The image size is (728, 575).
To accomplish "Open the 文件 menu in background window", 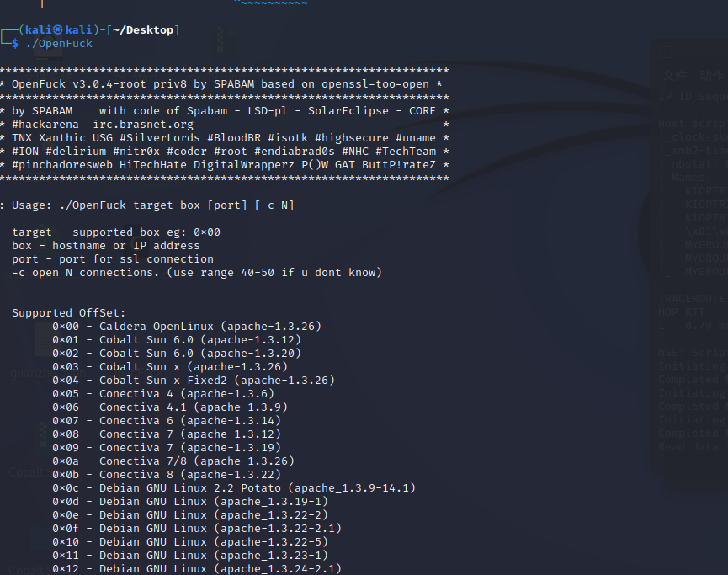I will (675, 75).
